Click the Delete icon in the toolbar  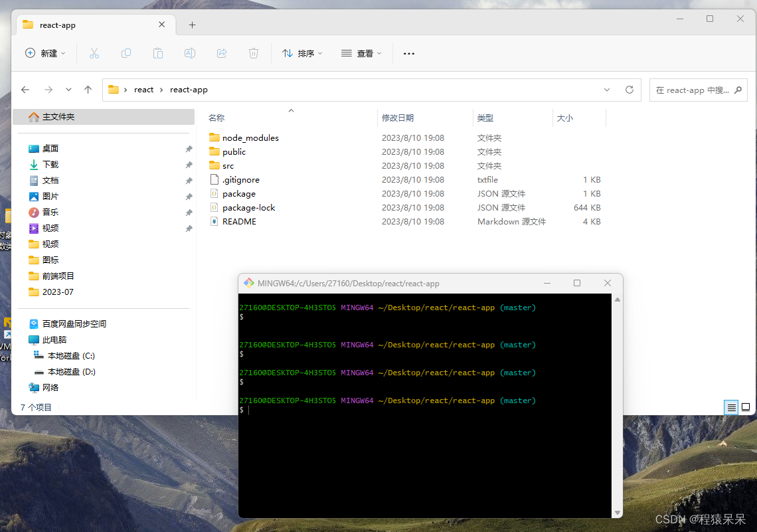pos(254,53)
